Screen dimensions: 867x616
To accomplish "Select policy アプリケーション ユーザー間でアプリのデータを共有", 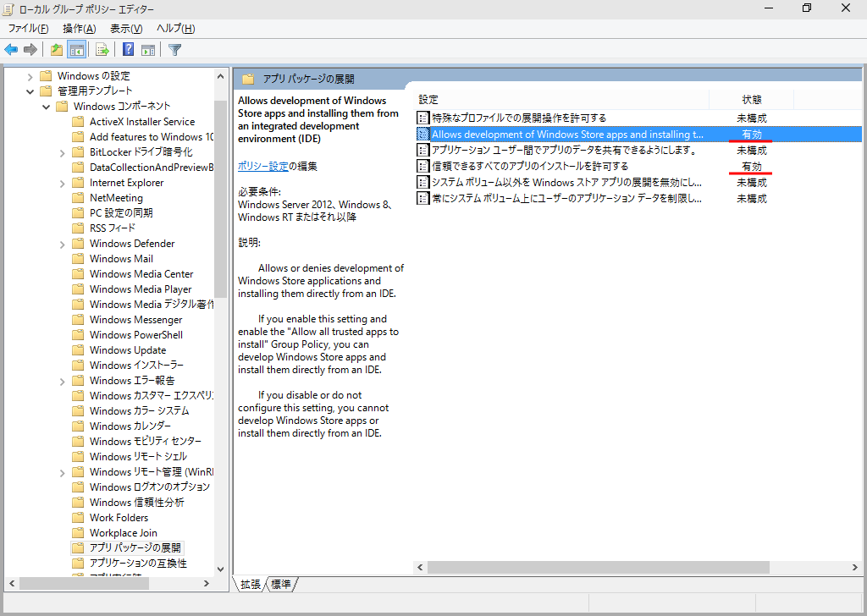I will point(563,151).
